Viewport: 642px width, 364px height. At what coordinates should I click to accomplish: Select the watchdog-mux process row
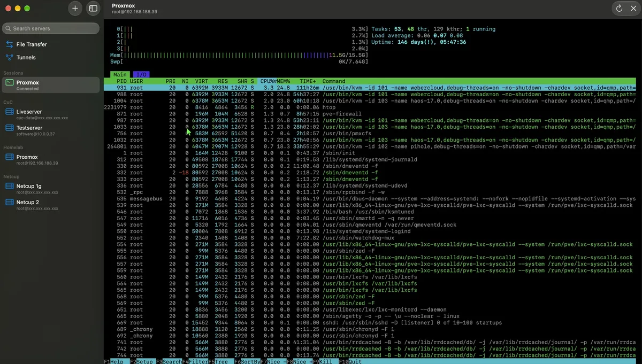point(370,238)
